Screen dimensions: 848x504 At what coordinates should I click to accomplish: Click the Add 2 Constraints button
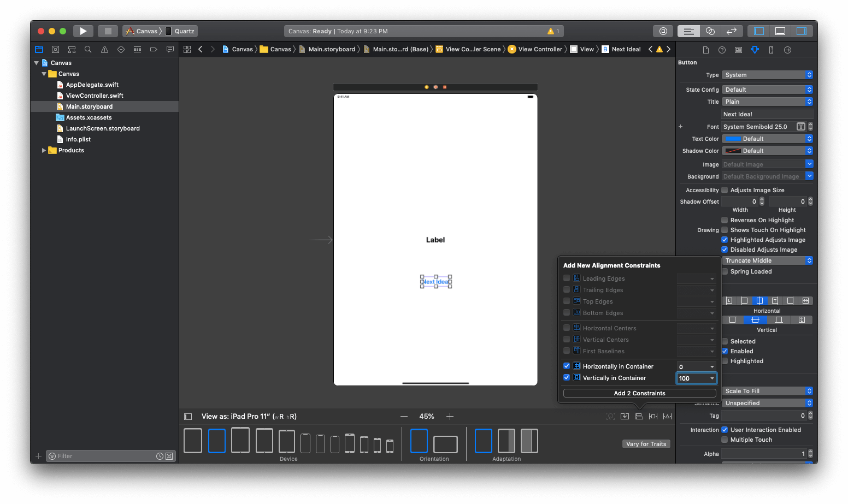(x=639, y=393)
